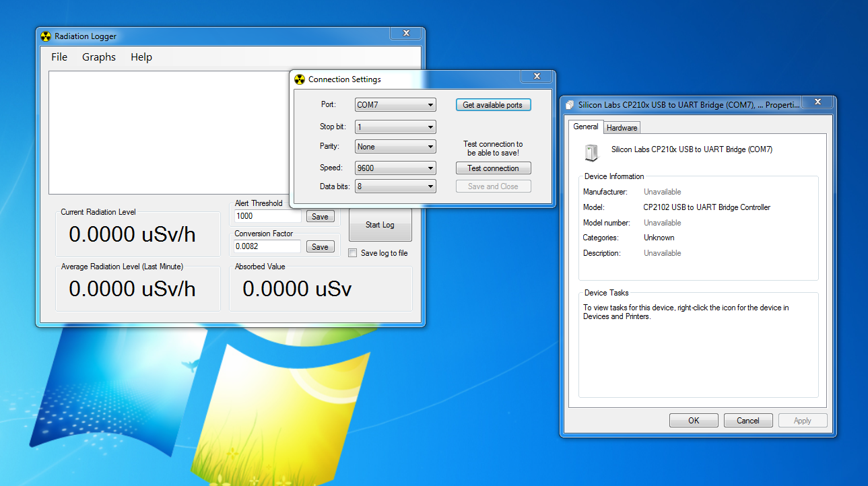Viewport: 868px width, 486px height.
Task: Click OK in the Properties dialog
Action: tap(694, 421)
